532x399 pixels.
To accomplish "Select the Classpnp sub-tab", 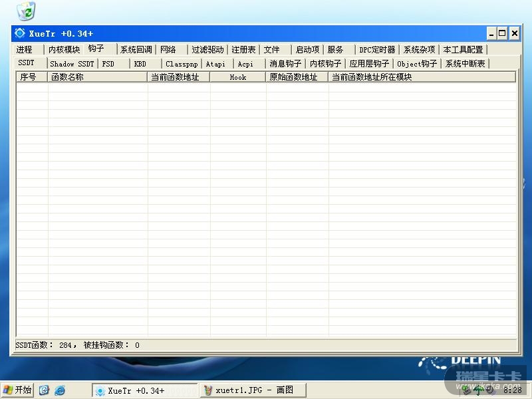I will tap(182, 64).
